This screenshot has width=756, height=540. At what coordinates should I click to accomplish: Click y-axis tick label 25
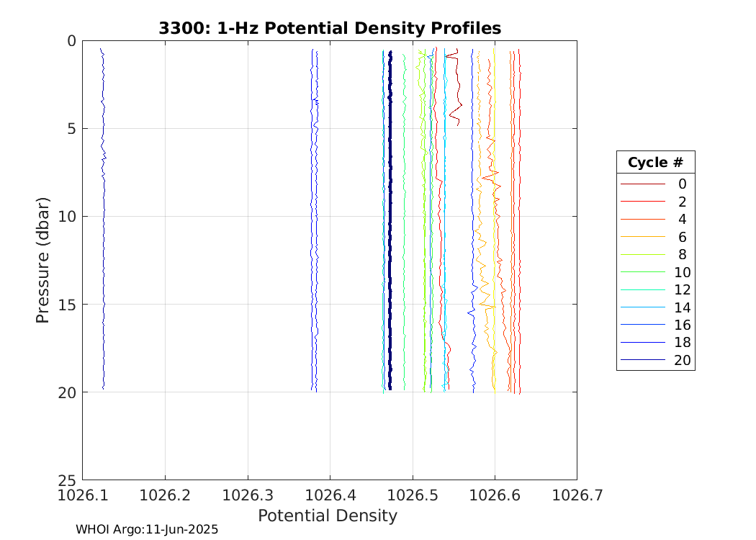tap(67, 481)
